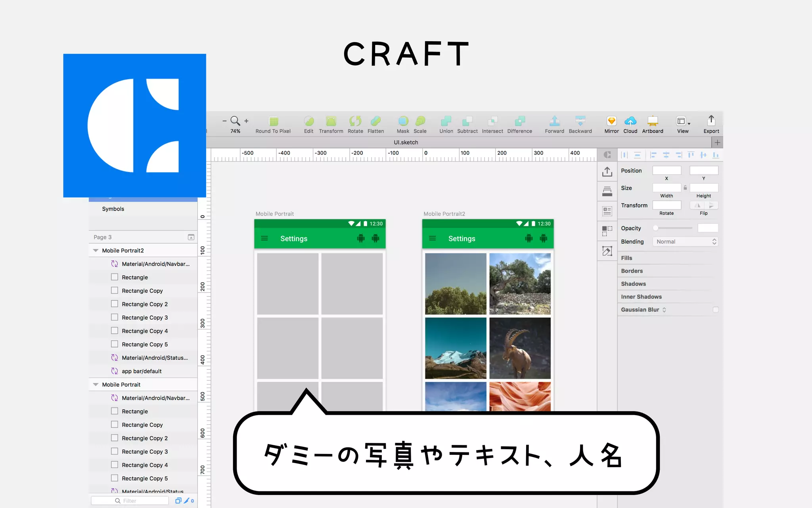Viewport: 812px width, 508px height.
Task: Move layer Forward
Action: coord(555,121)
